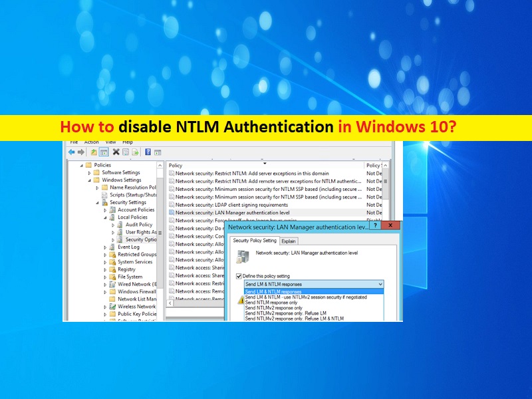Image resolution: width=532 pixels, height=399 pixels.
Task: Open Help using the question mark toolbar icon
Action: pos(148,152)
